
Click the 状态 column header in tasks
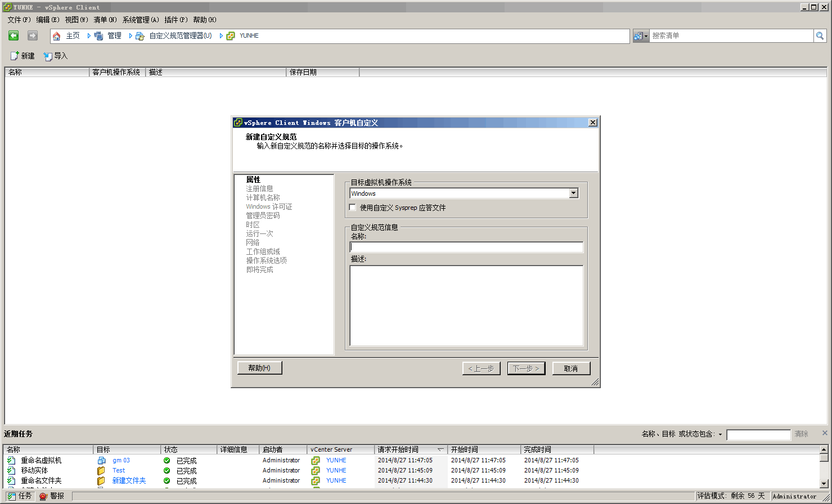tap(188, 449)
